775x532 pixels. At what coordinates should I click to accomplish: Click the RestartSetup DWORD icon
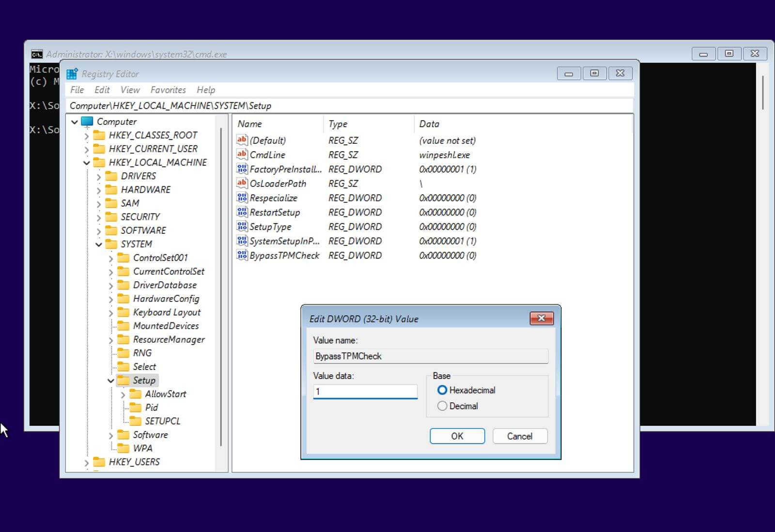click(242, 212)
